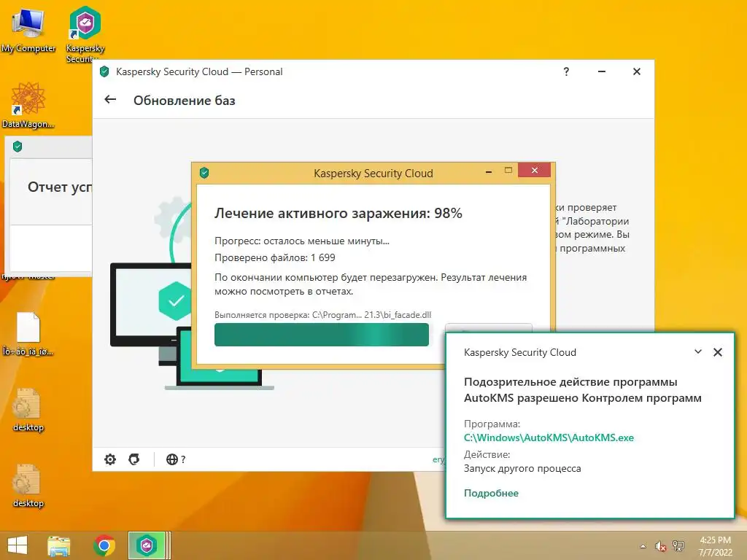Open Kaspersky settings gear icon
The height and width of the screenshot is (560, 747).
110,459
